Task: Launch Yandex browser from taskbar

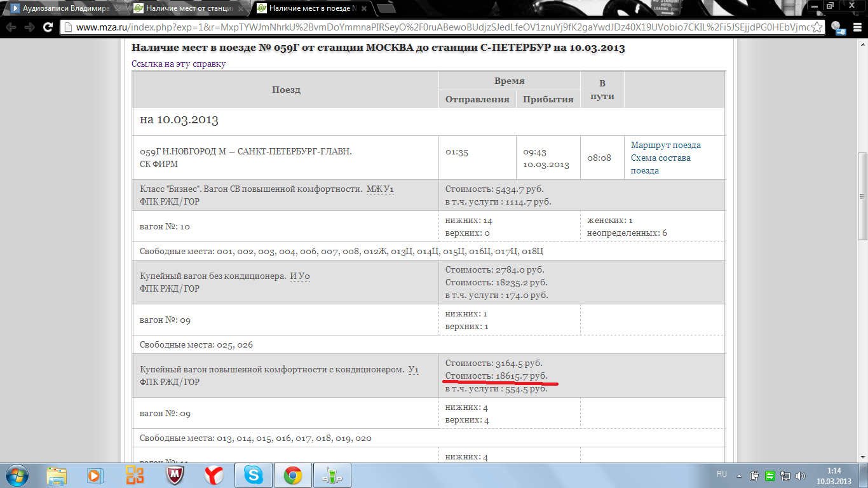Action: coord(214,475)
